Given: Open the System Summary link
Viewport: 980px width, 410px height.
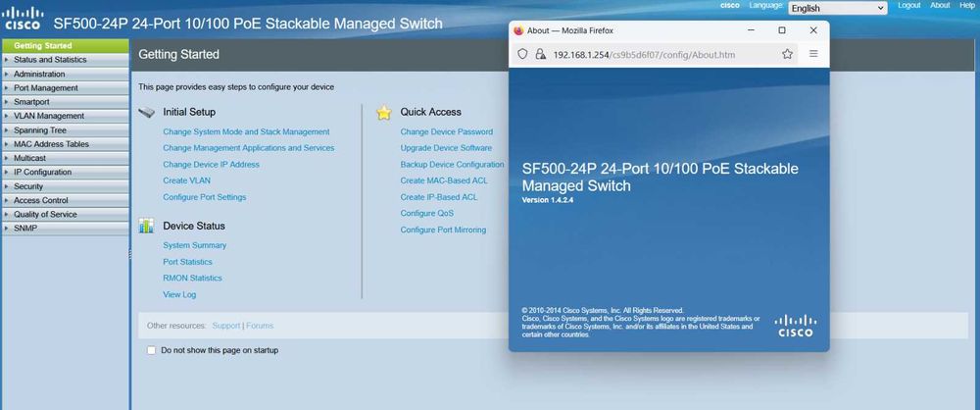Looking at the screenshot, I should (194, 245).
